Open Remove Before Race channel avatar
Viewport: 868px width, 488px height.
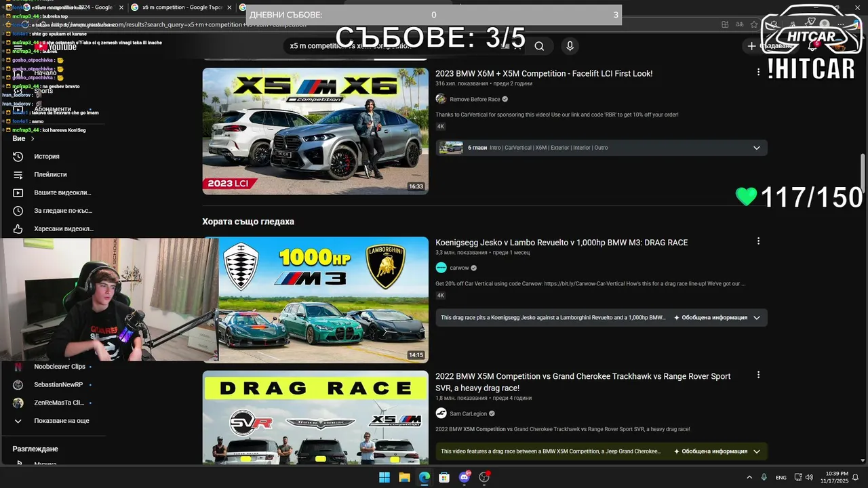pos(441,99)
